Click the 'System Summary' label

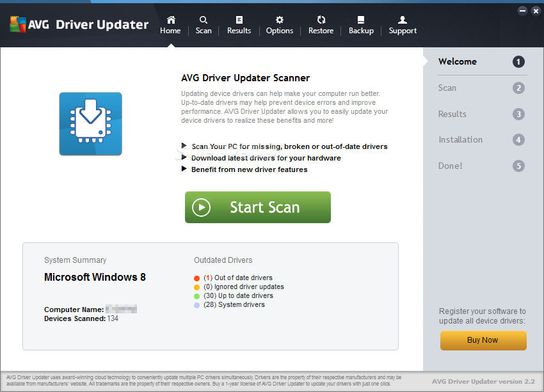(x=76, y=260)
